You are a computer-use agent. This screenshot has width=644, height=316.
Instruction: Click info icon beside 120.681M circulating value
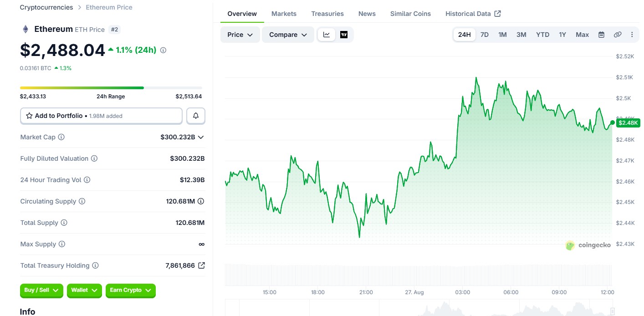click(x=201, y=201)
